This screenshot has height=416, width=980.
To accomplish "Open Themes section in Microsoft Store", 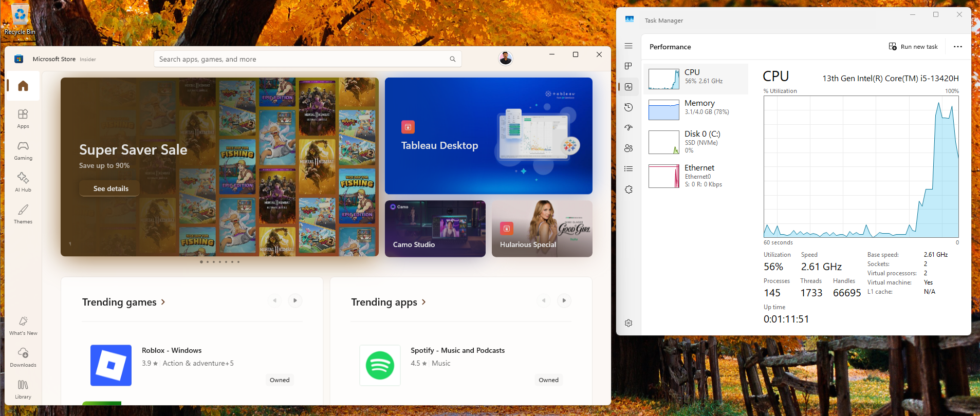I will click(23, 214).
